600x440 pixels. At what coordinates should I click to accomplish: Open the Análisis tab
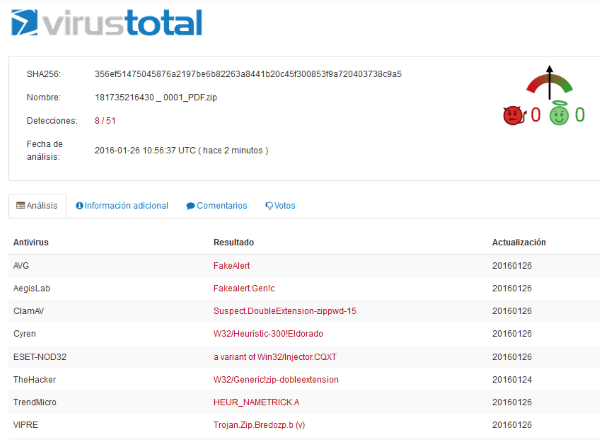coord(37,206)
